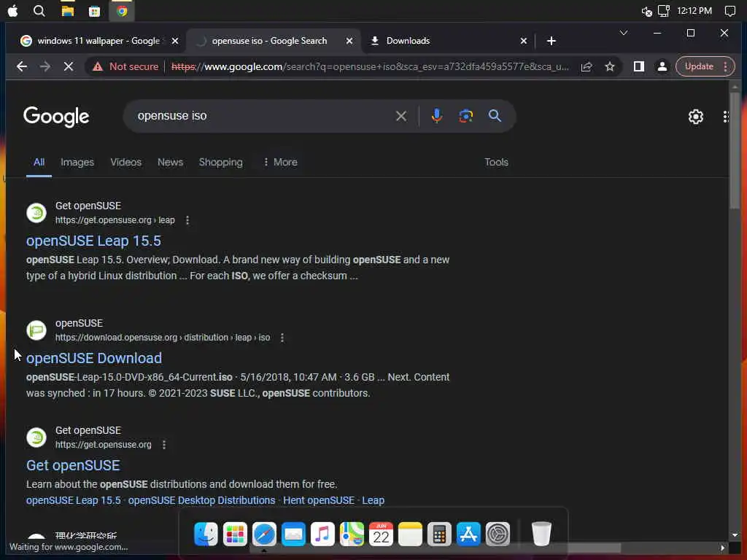Image resolution: width=747 pixels, height=560 pixels.
Task: Close the windows 11 wallpaper tab
Action: [x=175, y=41]
